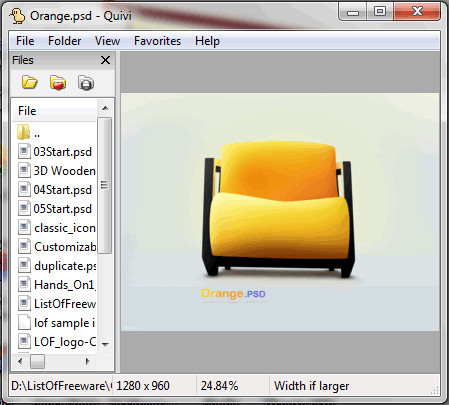The height and width of the screenshot is (405, 449).
Task: Open the Help menu
Action: [207, 41]
